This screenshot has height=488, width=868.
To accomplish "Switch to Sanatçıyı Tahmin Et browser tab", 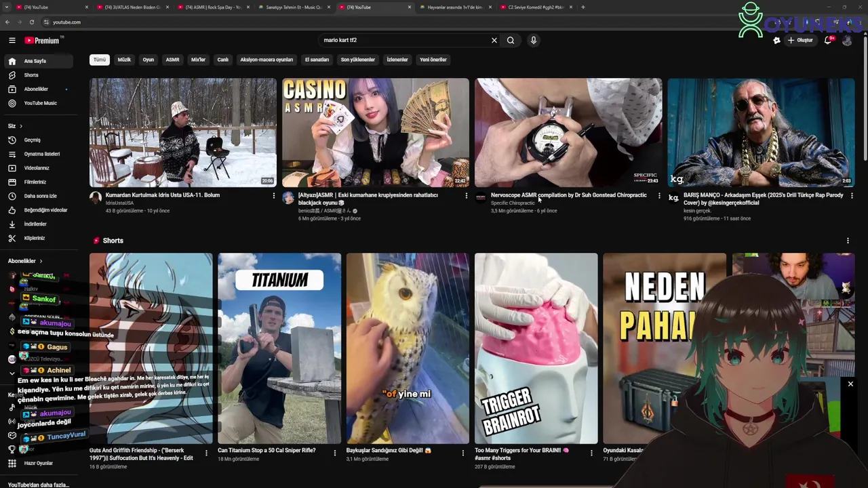I will (x=294, y=7).
